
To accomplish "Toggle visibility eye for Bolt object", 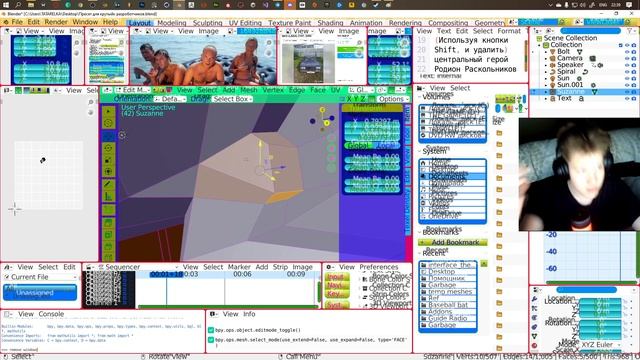I will 627,52.
